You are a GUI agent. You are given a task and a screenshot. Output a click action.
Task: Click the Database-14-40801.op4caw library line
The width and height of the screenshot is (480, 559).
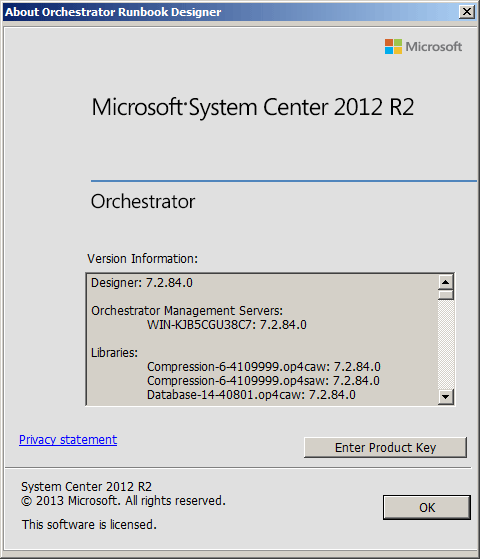(251, 395)
